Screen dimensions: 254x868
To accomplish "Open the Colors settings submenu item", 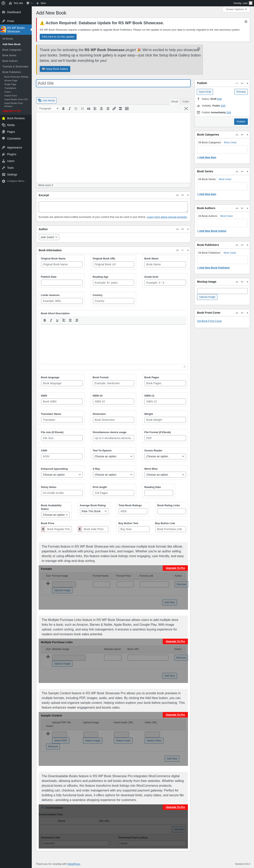I will click(x=7, y=92).
